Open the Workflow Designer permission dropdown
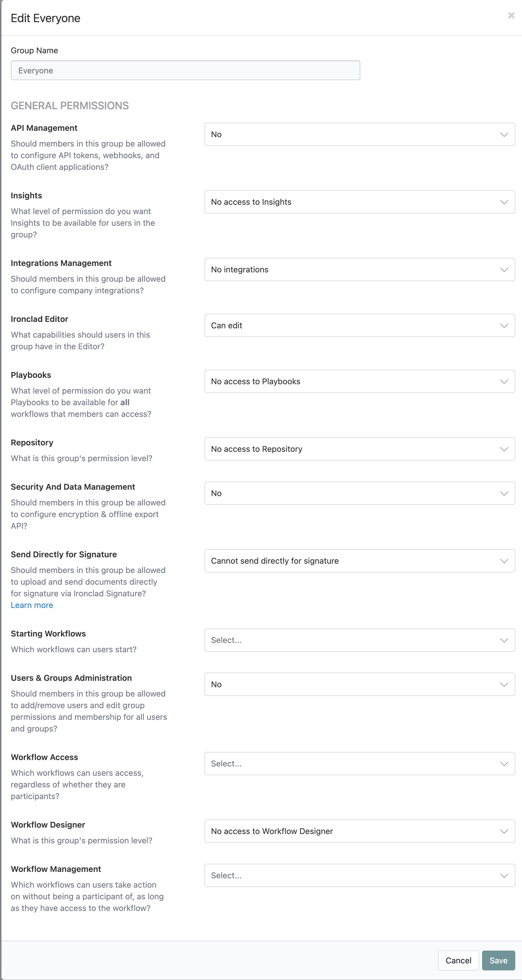522x980 pixels. click(x=359, y=831)
